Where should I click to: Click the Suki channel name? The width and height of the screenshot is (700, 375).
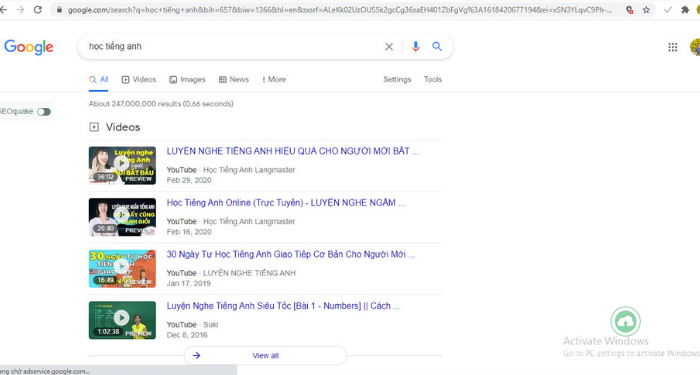tap(211, 325)
